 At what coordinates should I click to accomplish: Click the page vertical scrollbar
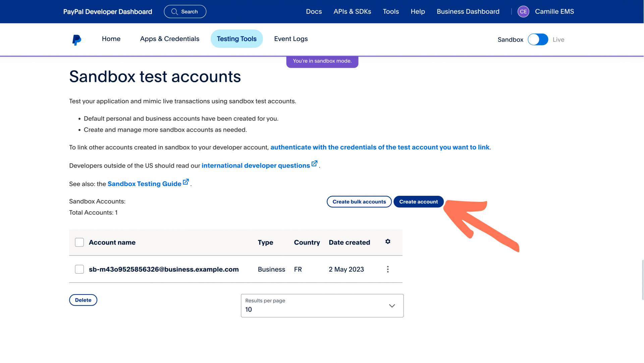coord(642,279)
